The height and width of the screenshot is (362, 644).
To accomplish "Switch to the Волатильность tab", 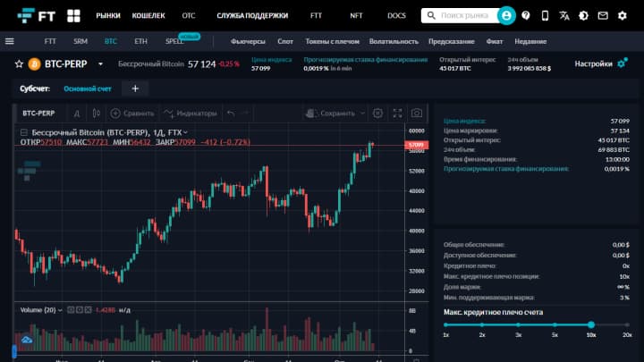I will [x=394, y=41].
